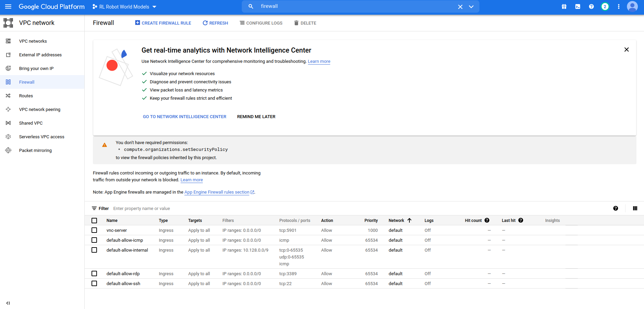This screenshot has width=644, height=309.
Task: Click the Shared VPC sidebar icon
Action: [x=8, y=123]
